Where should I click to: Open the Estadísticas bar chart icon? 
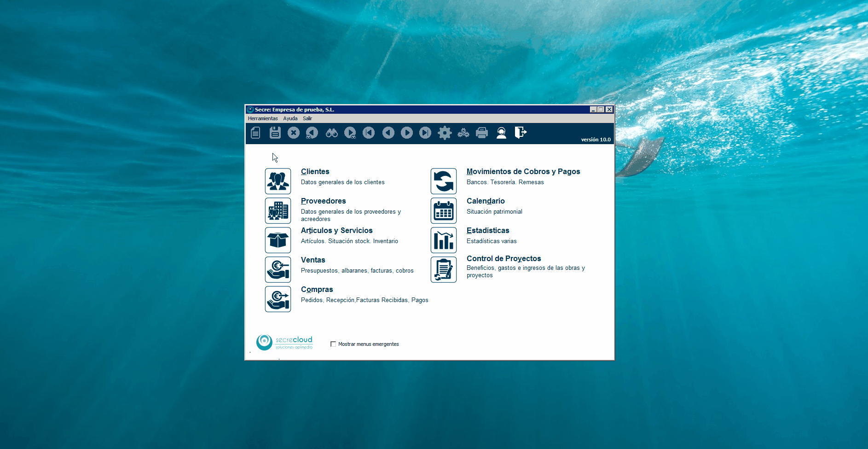tap(444, 240)
